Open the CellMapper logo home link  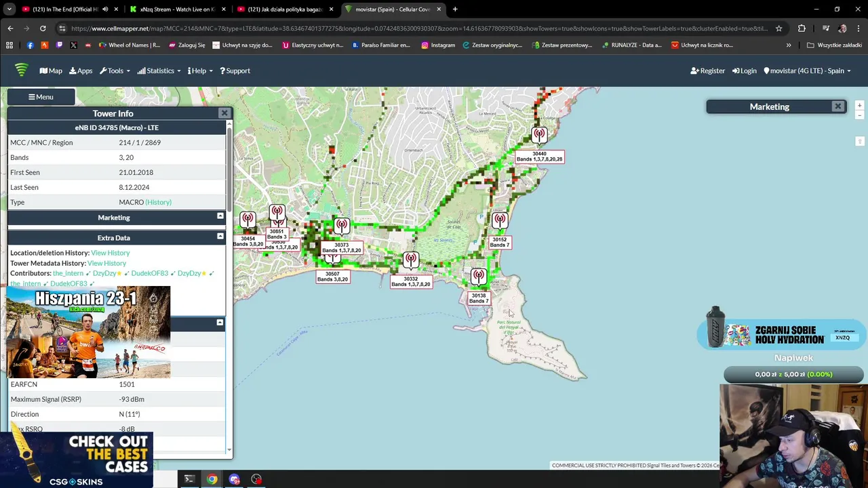21,70
